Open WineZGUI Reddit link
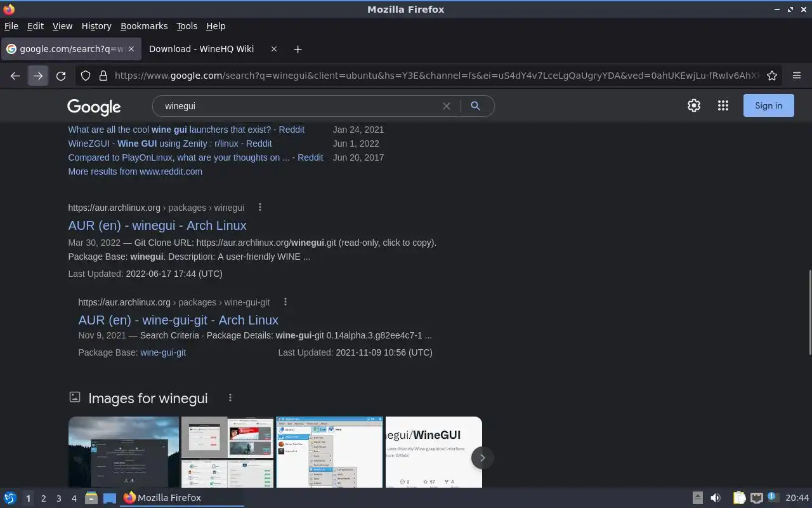The image size is (812, 508). [170, 144]
